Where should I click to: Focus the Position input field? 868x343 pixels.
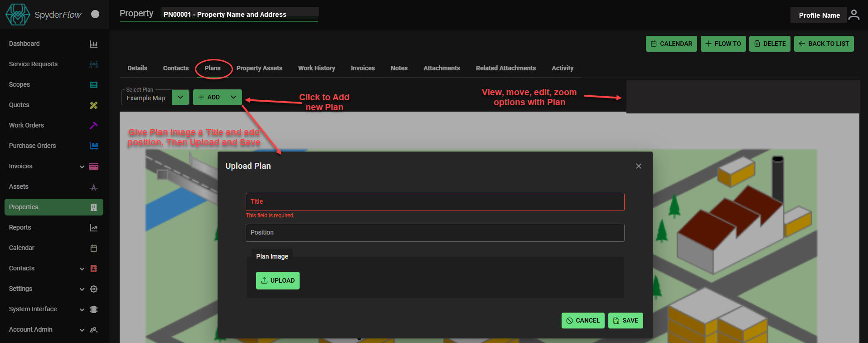tap(435, 233)
